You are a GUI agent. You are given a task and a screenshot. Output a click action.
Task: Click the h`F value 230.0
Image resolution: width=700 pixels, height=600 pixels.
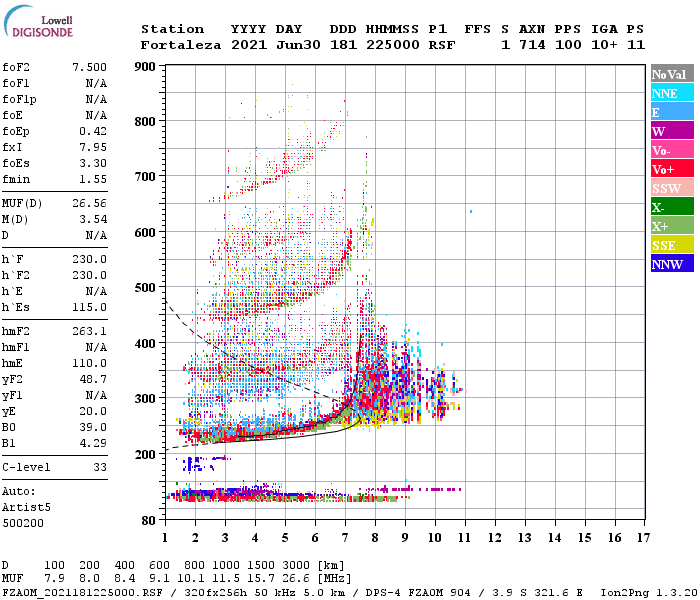point(90,259)
